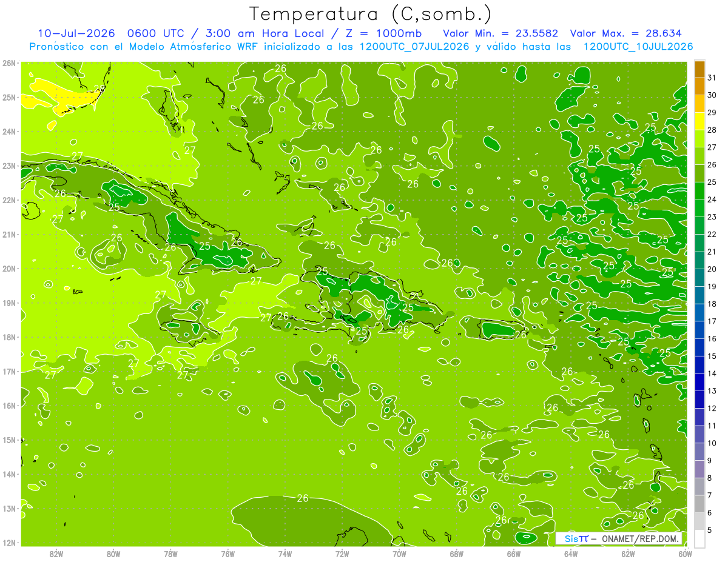The height and width of the screenshot is (562, 728).
Task: Pick the gray swatch between legend 6 and 7
Action: [699, 504]
